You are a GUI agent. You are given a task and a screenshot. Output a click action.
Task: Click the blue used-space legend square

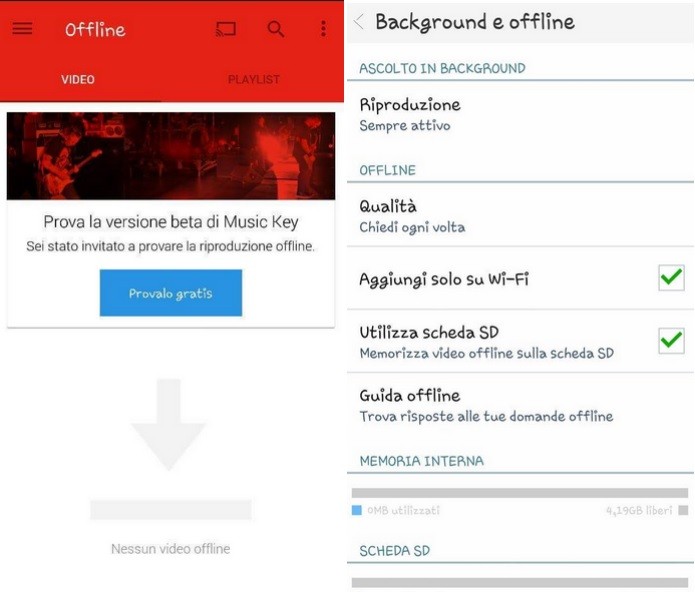pyautogui.click(x=357, y=511)
